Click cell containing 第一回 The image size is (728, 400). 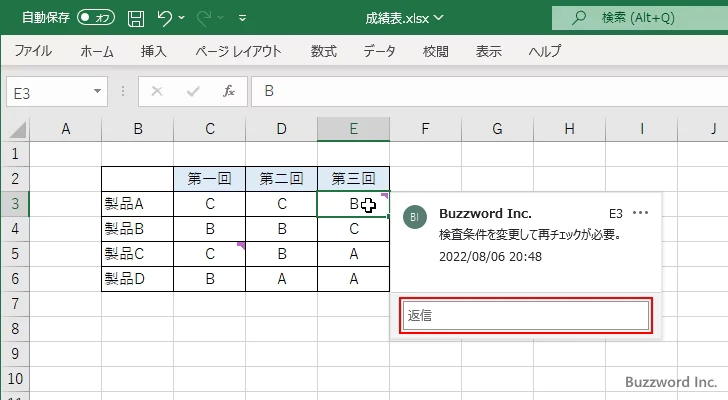[209, 179]
